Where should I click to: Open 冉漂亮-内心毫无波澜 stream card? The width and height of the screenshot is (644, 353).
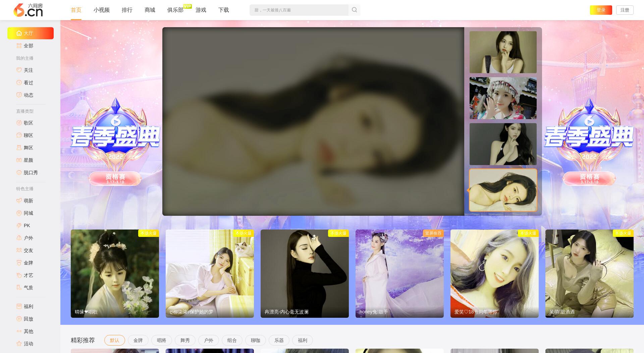tap(305, 273)
